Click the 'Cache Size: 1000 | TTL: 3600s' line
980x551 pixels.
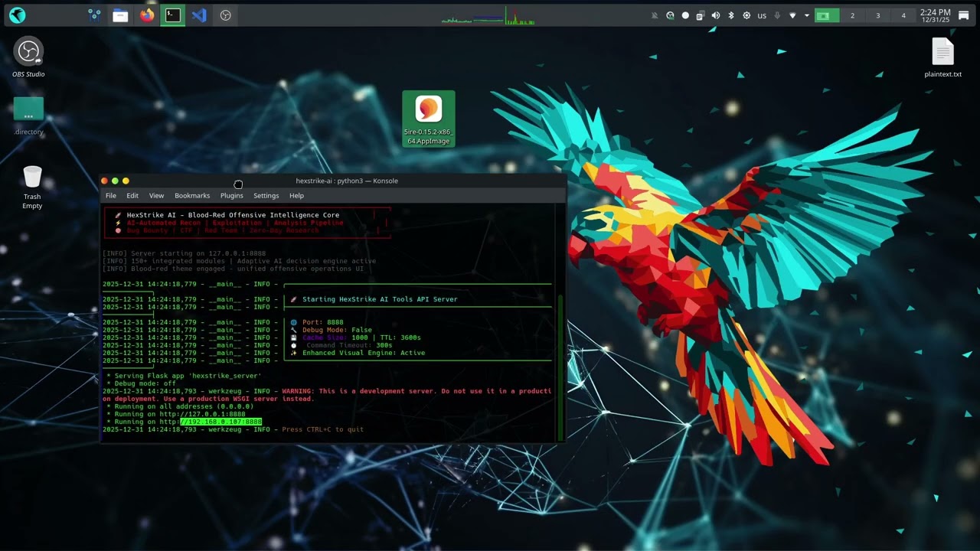(x=361, y=337)
